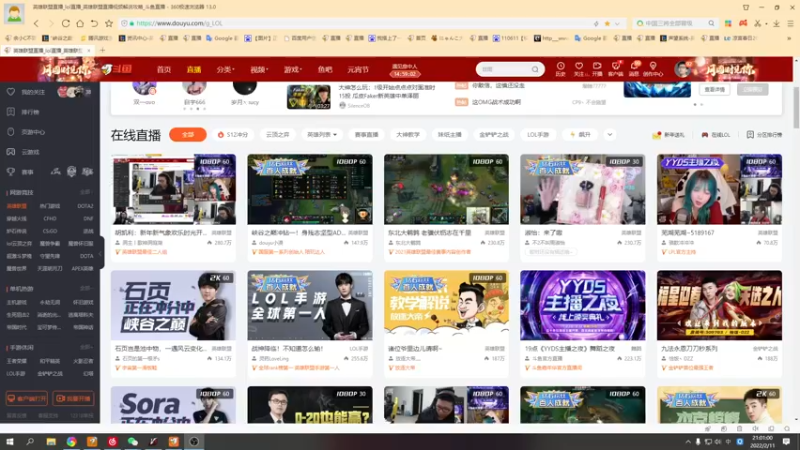Open 在线LOL gamepad icon link

[x=716, y=135]
